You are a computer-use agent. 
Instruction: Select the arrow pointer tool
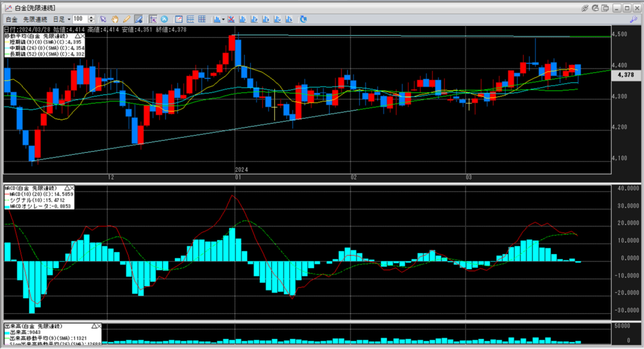[x=104, y=19]
